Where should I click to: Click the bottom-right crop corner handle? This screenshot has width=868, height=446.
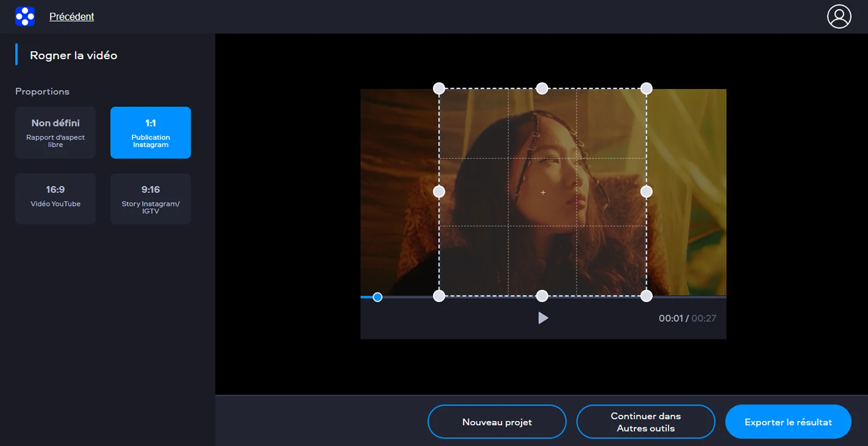coord(646,296)
